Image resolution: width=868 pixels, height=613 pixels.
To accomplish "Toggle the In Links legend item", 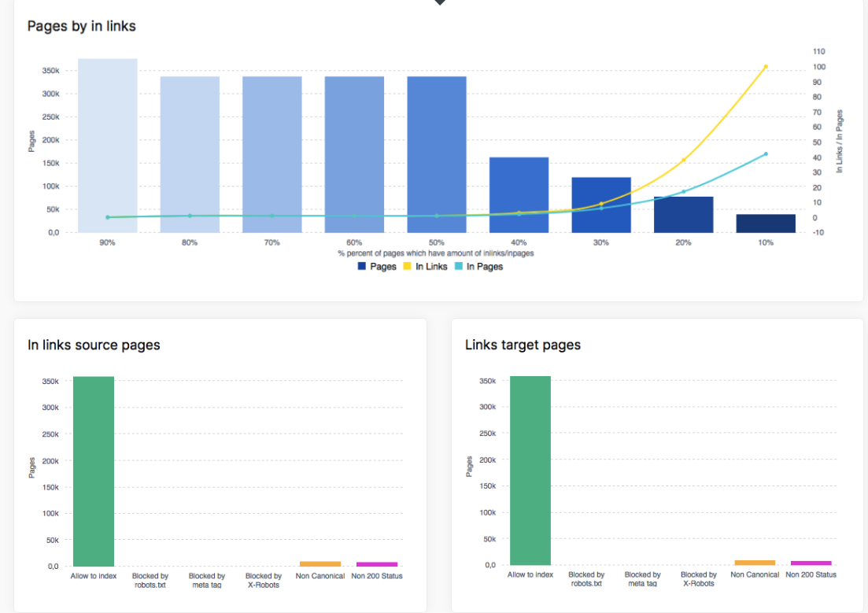I will click(x=431, y=267).
